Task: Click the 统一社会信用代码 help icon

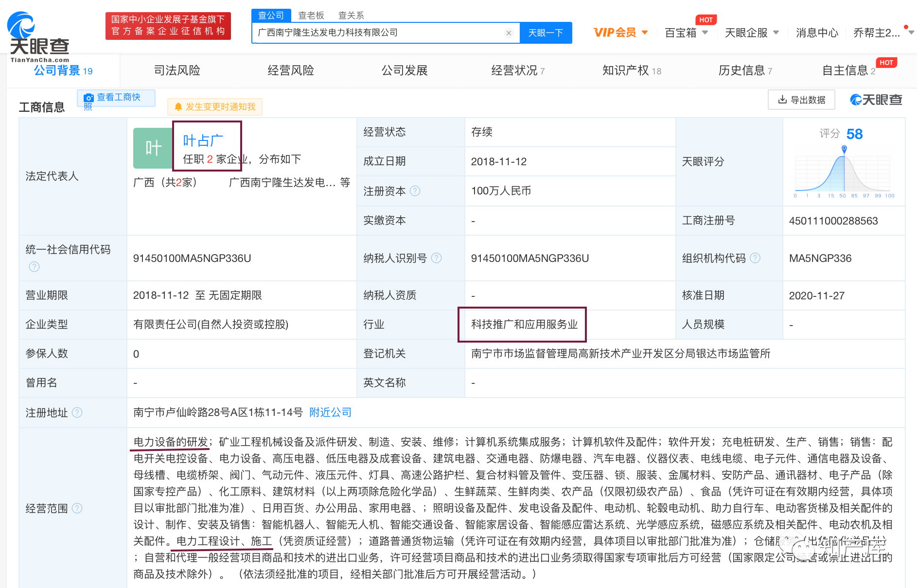Action: click(x=34, y=266)
